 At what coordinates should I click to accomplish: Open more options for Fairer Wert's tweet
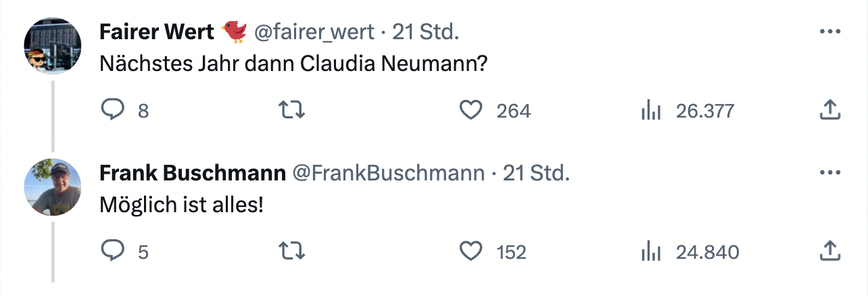point(829,31)
